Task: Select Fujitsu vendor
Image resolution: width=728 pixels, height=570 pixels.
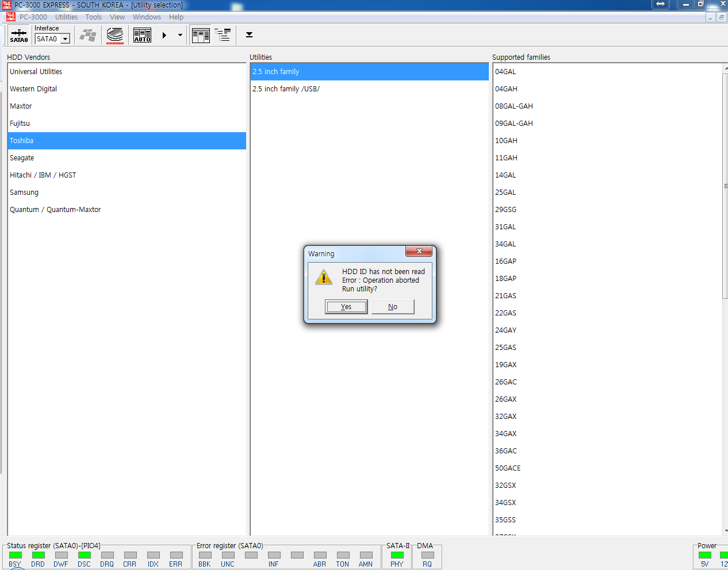Action: point(127,124)
